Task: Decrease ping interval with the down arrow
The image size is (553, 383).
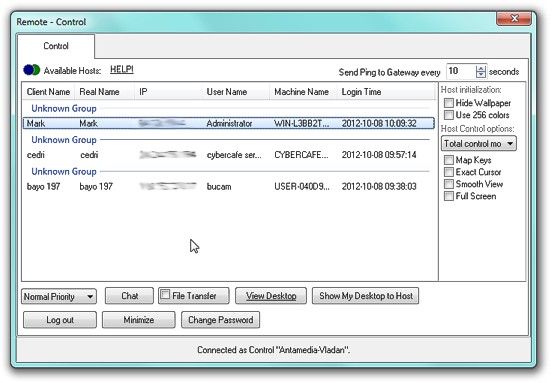Action: point(481,74)
